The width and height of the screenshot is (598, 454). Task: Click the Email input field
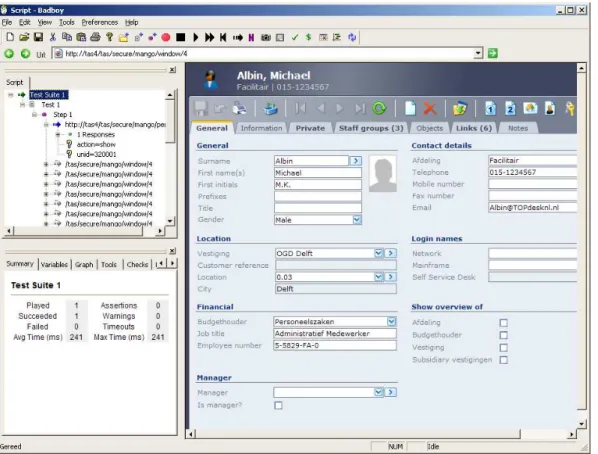532,208
